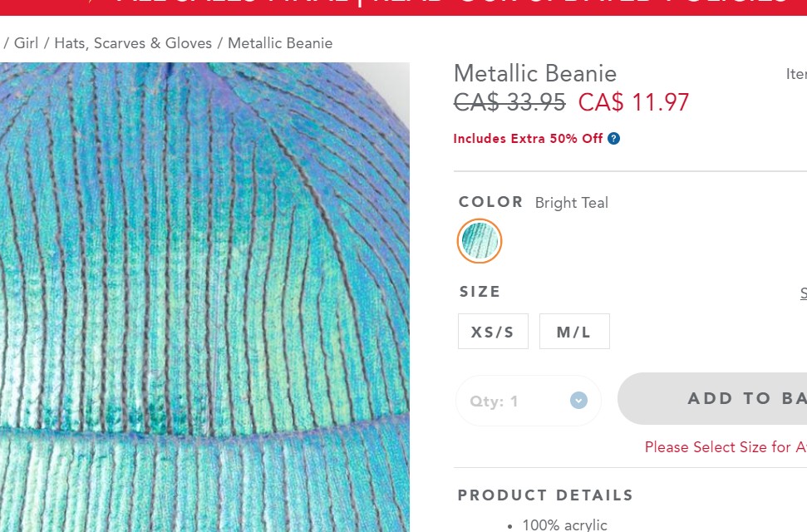Choose size XS/S
The width and height of the screenshot is (807, 532).
(x=493, y=331)
